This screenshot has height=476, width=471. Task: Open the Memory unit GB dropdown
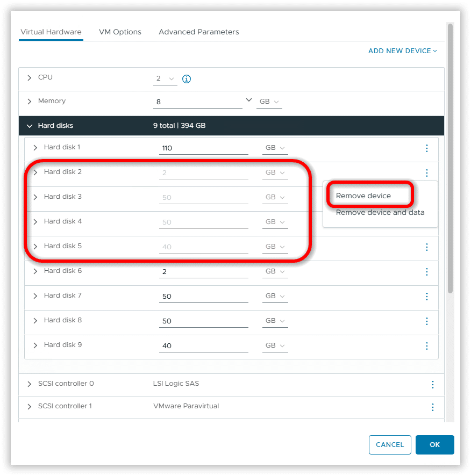[x=269, y=102]
